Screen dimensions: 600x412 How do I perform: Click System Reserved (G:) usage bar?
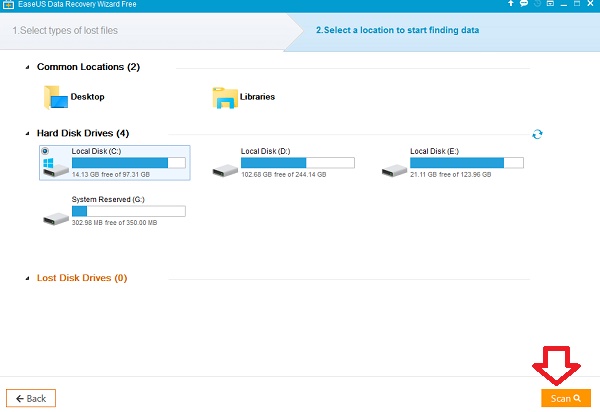tap(129, 211)
